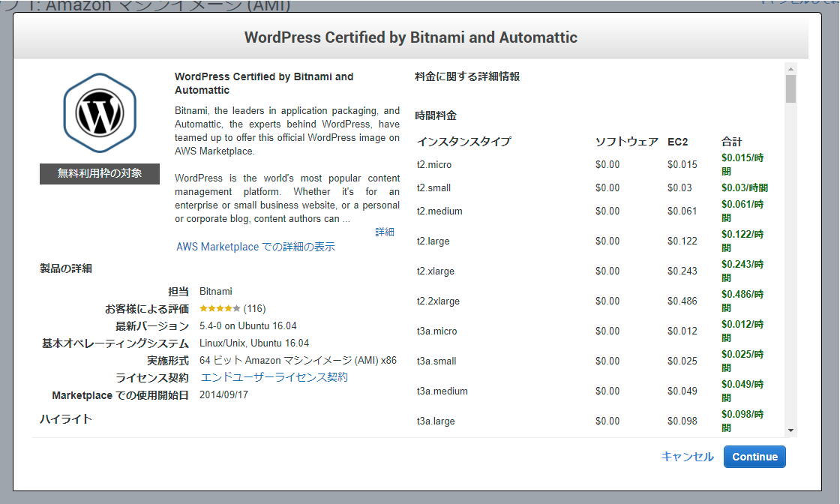Image resolution: width=840 pixels, height=504 pixels.
Task: Select the t3a.large instance type text
Action: (436, 421)
